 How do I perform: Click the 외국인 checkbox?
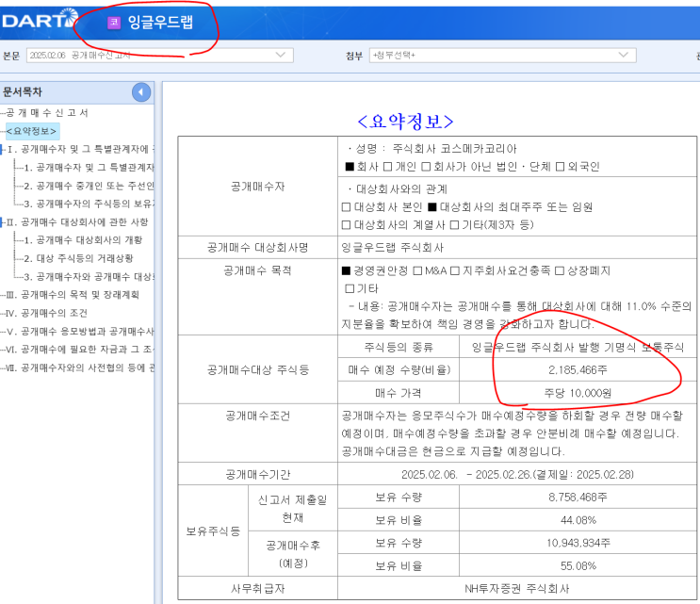click(561, 167)
